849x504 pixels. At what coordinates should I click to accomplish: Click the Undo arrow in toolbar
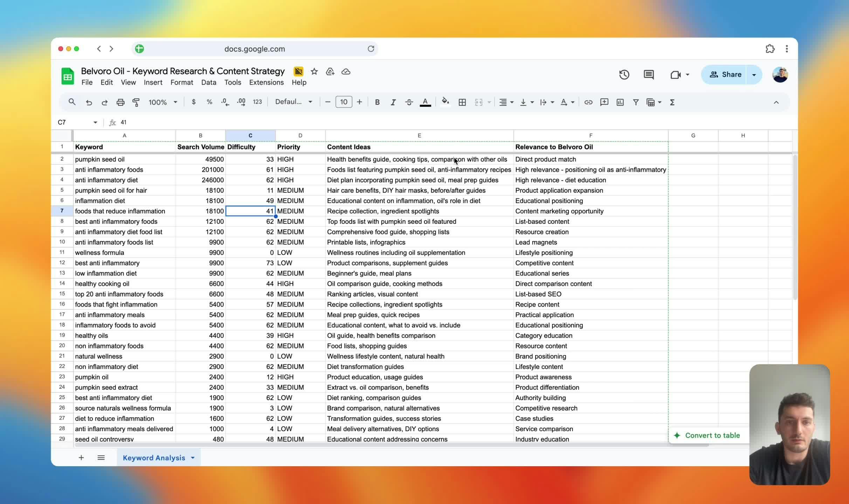pos(89,102)
